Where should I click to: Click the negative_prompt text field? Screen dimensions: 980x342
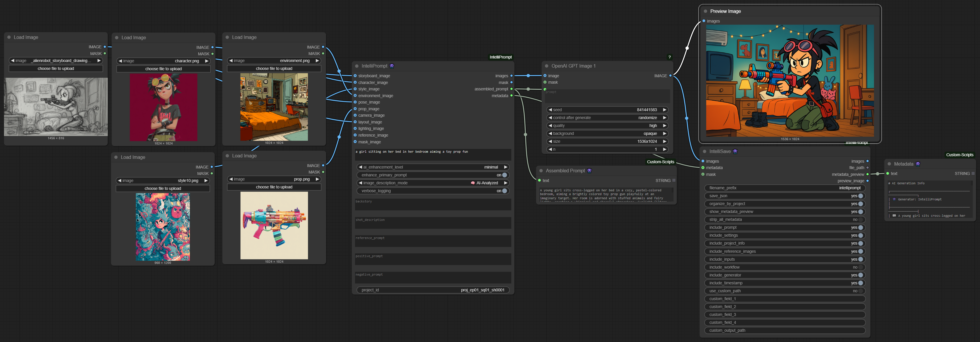(433, 277)
